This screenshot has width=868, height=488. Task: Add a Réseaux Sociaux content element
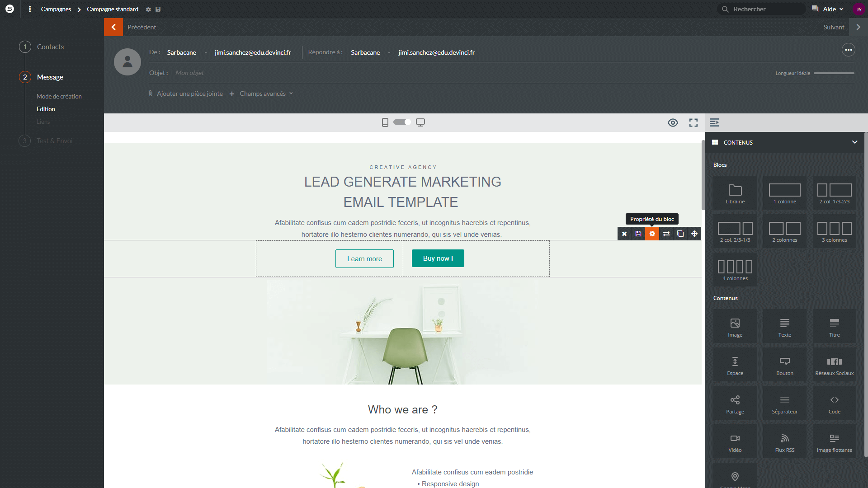[x=834, y=365]
